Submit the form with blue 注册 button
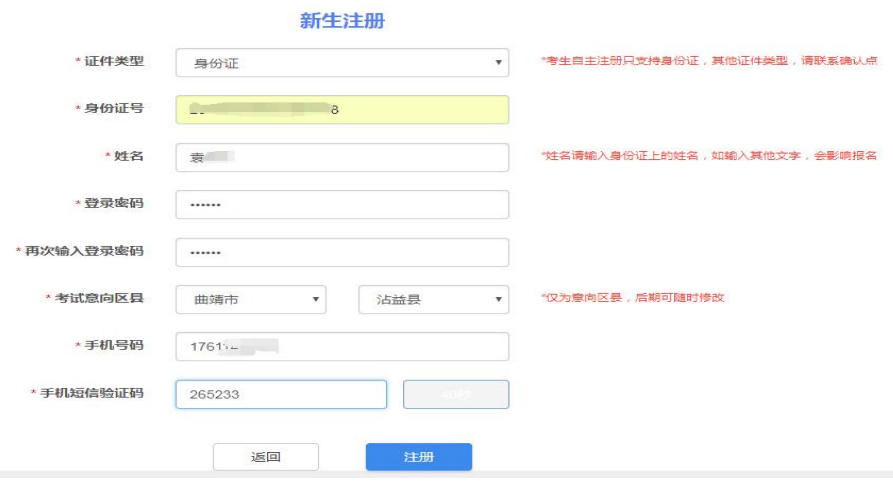Image resolution: width=893 pixels, height=491 pixels. click(x=418, y=457)
